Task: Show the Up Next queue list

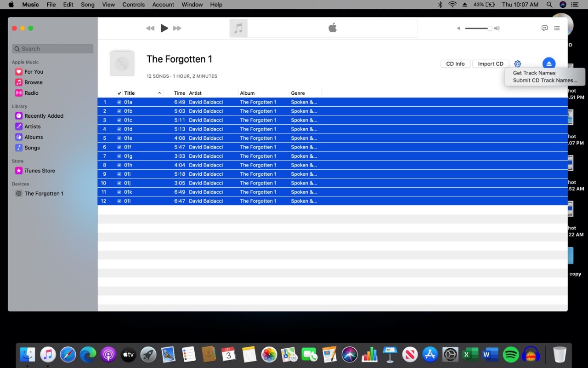Action: [x=557, y=28]
